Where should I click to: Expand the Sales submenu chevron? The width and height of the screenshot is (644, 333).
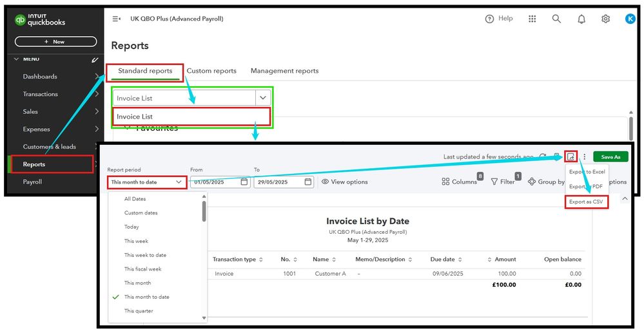(97, 111)
